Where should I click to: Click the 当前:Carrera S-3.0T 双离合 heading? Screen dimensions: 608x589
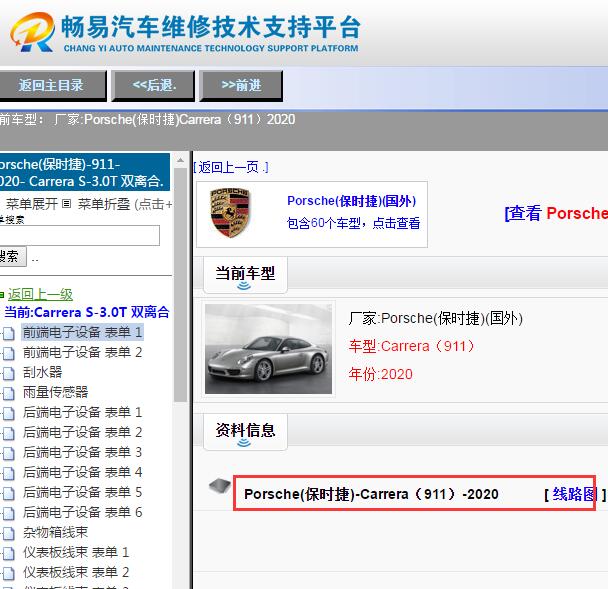(x=87, y=312)
